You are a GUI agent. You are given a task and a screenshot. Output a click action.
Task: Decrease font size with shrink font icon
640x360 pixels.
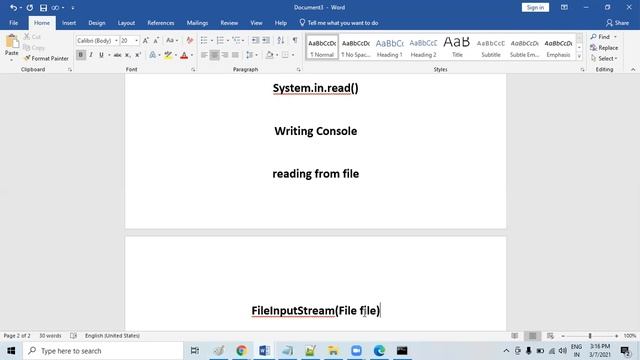(x=156, y=40)
